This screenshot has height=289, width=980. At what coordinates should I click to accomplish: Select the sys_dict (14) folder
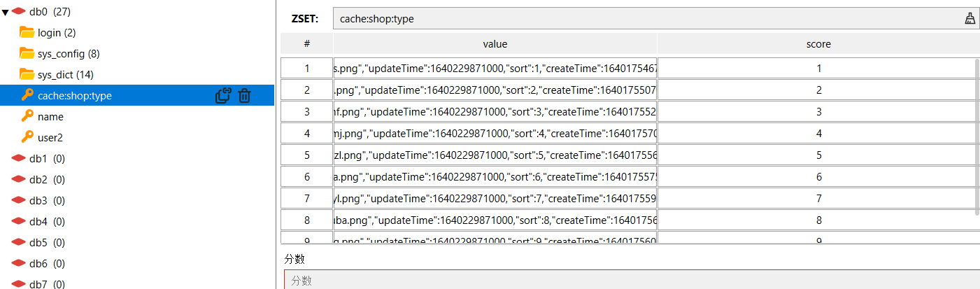pos(66,75)
